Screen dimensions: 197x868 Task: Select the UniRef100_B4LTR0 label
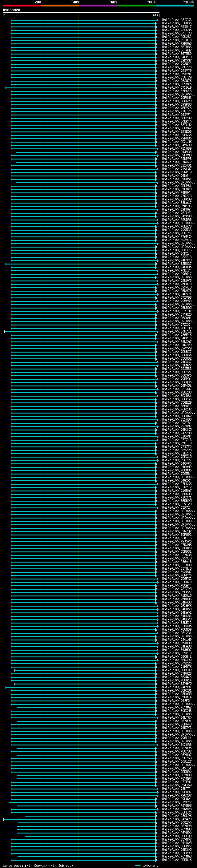(177, 717)
